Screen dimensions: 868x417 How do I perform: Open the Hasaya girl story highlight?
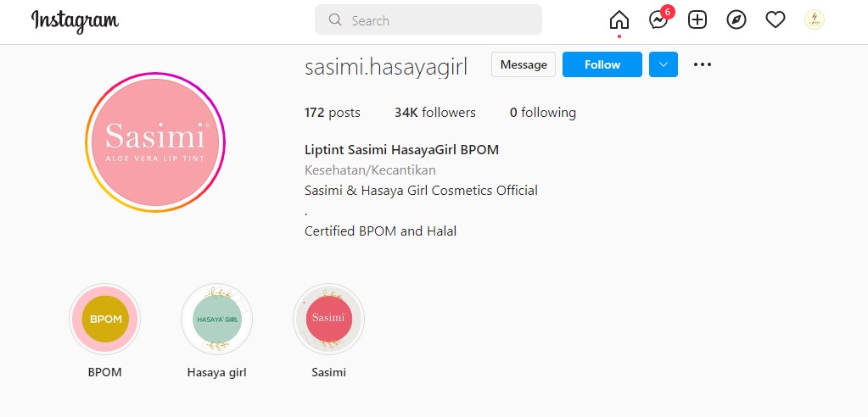pyautogui.click(x=217, y=320)
